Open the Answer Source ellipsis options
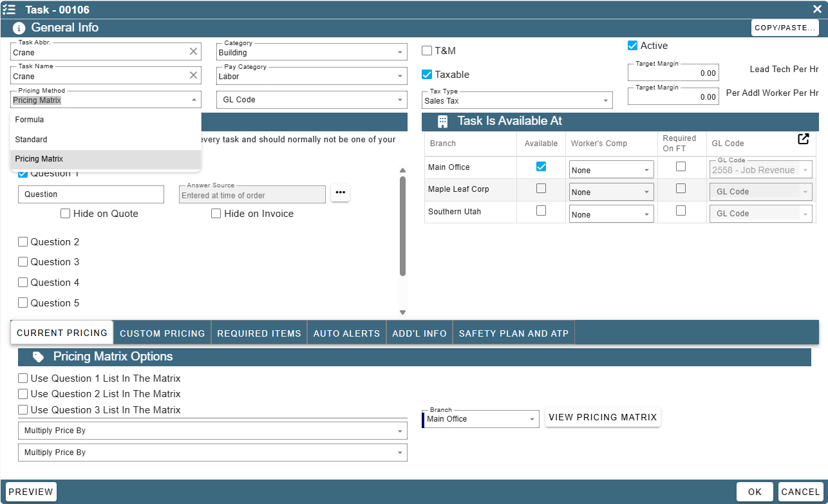 coord(341,192)
